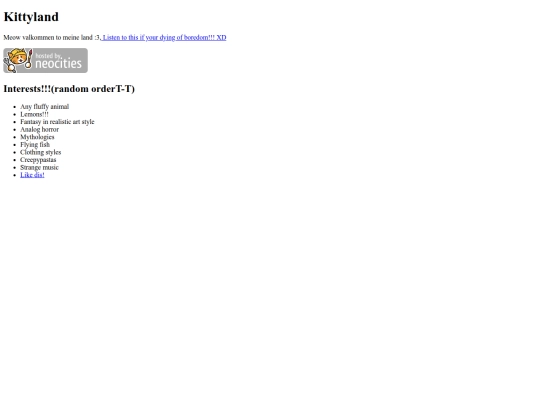Click the paintbrush on the Neocities badge
The image size is (540, 405).
click(x=29, y=59)
